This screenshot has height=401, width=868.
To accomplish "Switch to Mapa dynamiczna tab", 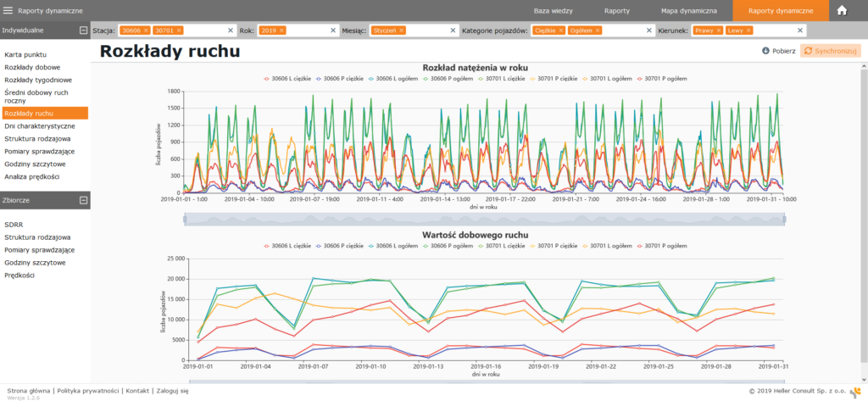I will click(x=688, y=10).
